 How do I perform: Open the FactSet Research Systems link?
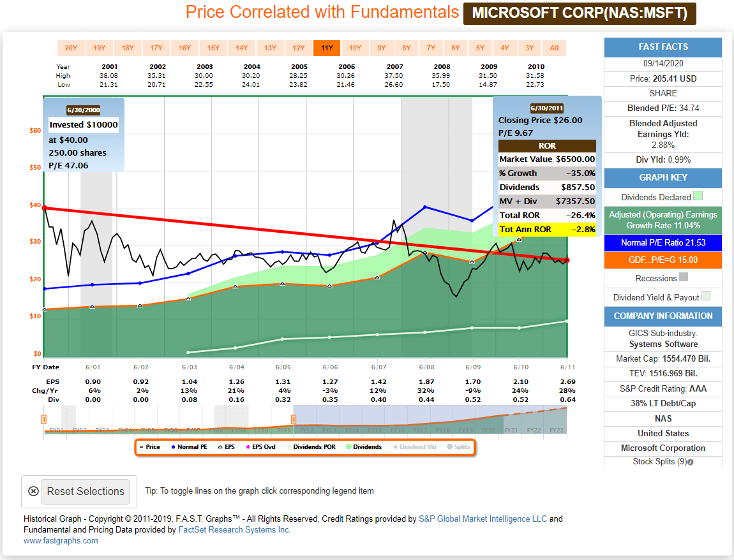coord(234,529)
